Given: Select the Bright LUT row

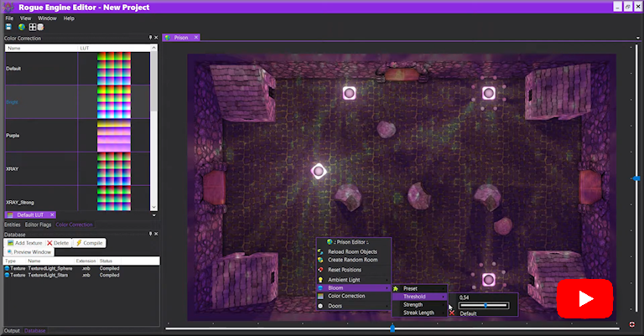Looking at the screenshot, I should click(78, 101).
